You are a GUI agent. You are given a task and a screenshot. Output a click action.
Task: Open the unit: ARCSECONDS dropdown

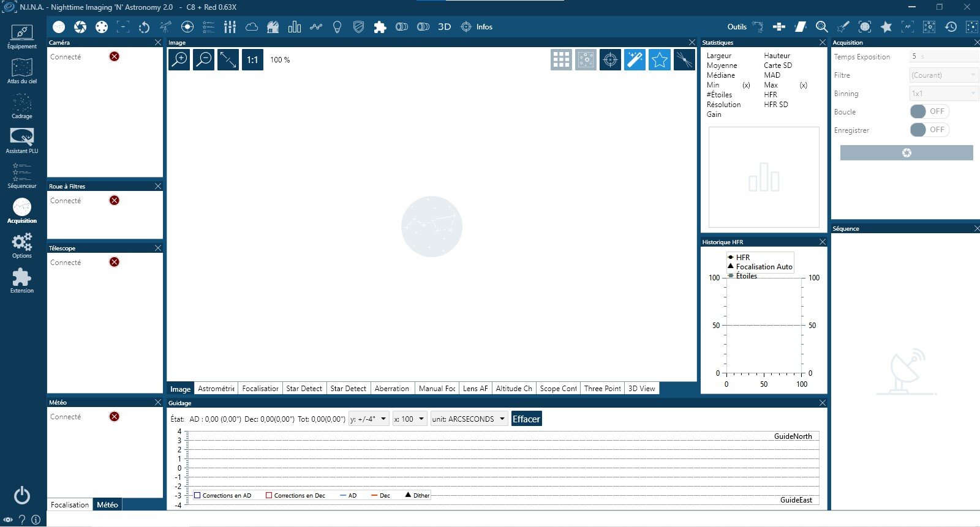469,419
